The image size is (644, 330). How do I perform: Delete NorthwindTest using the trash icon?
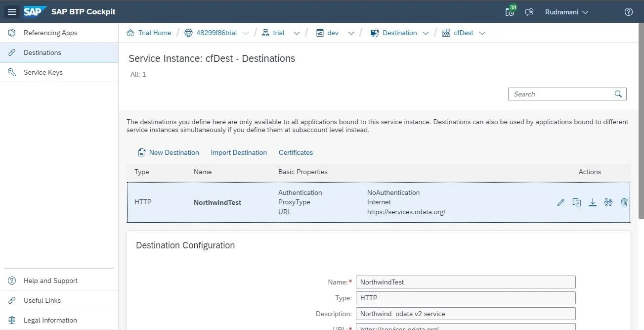[624, 202]
